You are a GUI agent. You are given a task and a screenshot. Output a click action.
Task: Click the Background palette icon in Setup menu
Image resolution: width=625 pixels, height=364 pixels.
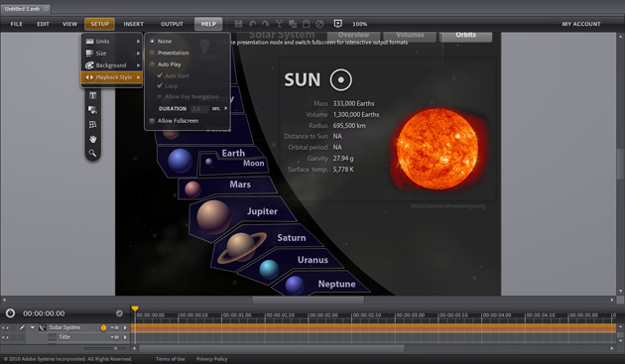pos(89,65)
